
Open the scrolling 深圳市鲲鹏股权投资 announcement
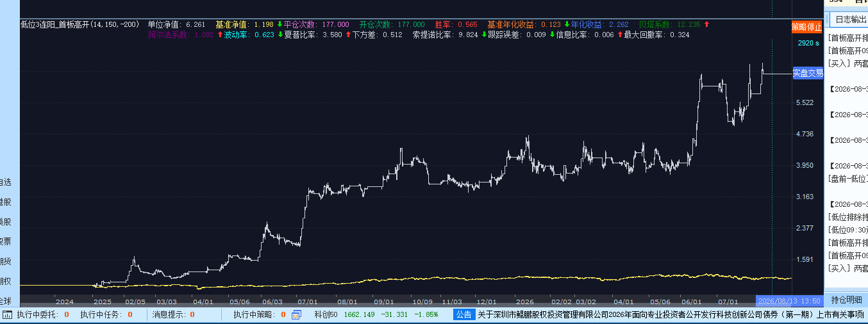(x=671, y=314)
